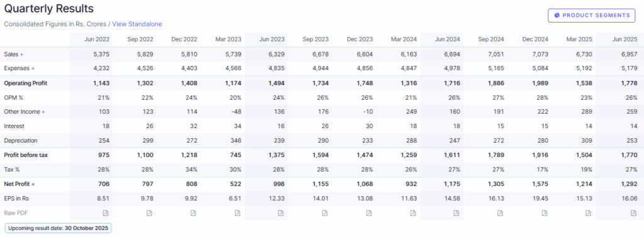Open Raw PDF for Jun 2022
Viewport: 644px width, 238px height.
click(x=106, y=213)
